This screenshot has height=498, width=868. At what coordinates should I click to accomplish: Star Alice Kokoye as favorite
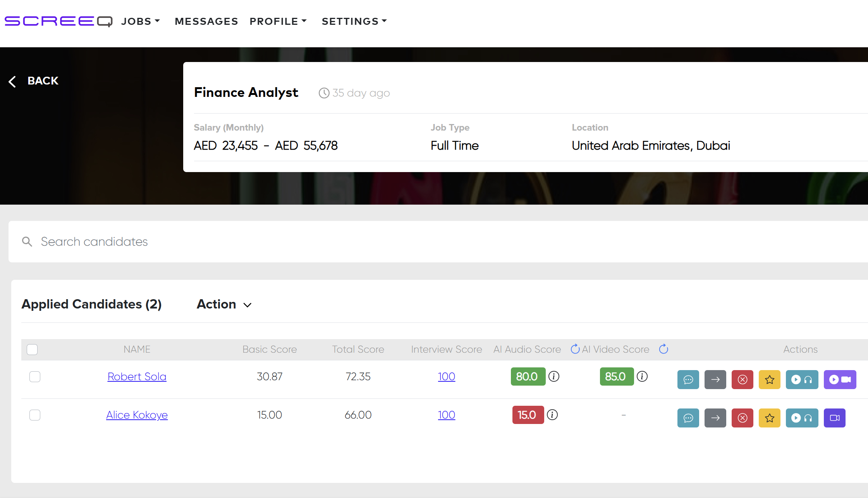[x=769, y=418]
